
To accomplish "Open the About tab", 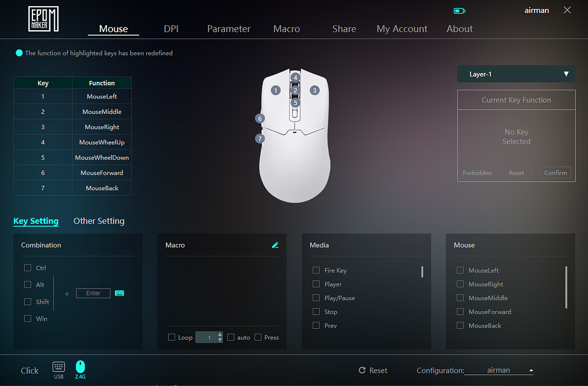I will pyautogui.click(x=459, y=29).
